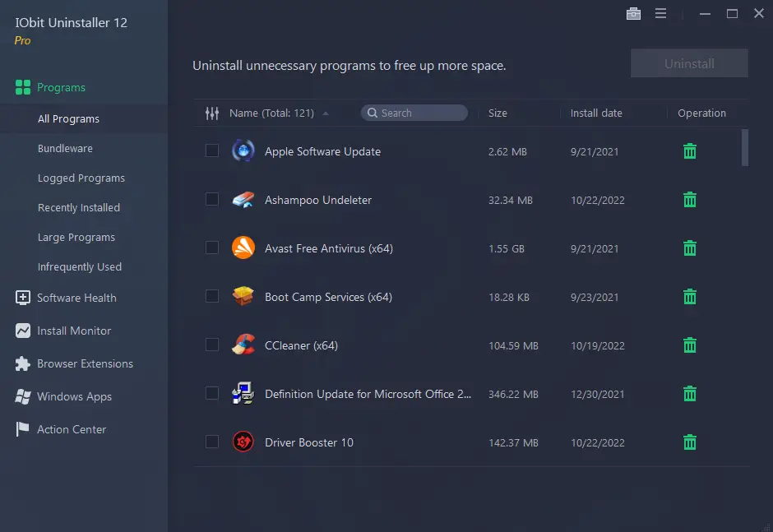Click the 9/23/2021 install date
773x532 pixels.
595,298
